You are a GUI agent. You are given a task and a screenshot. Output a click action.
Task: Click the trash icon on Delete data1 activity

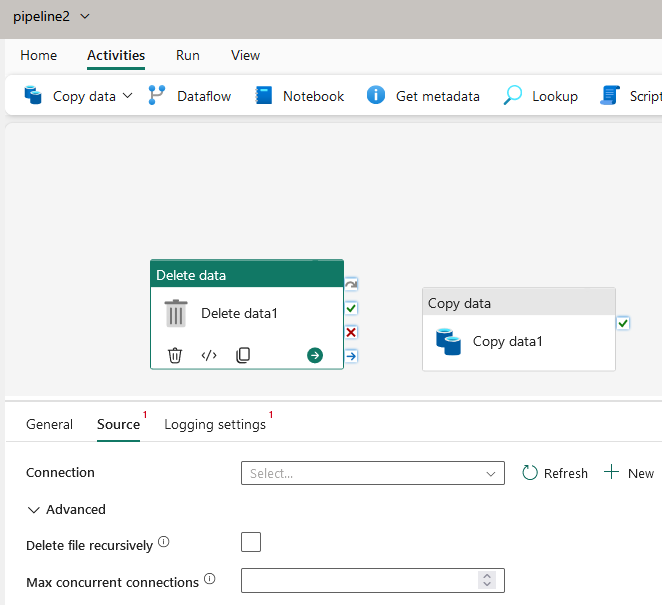tap(175, 355)
